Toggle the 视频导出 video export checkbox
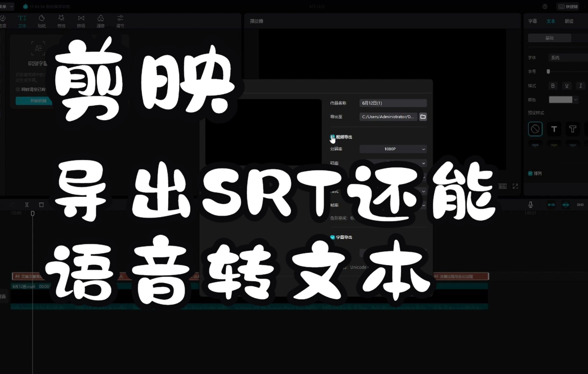Viewport: 588px width, 374px height. point(332,137)
